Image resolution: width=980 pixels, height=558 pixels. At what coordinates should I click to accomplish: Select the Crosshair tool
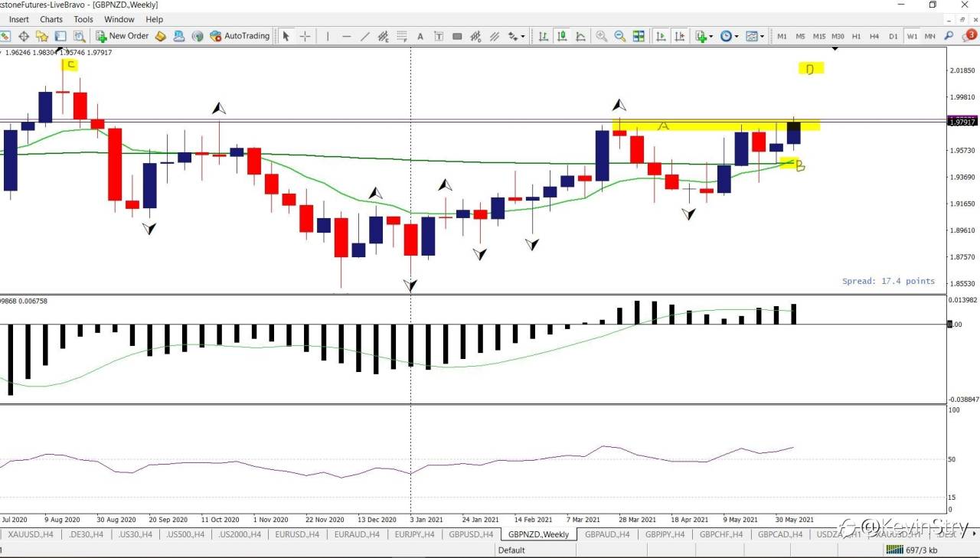pos(305,36)
